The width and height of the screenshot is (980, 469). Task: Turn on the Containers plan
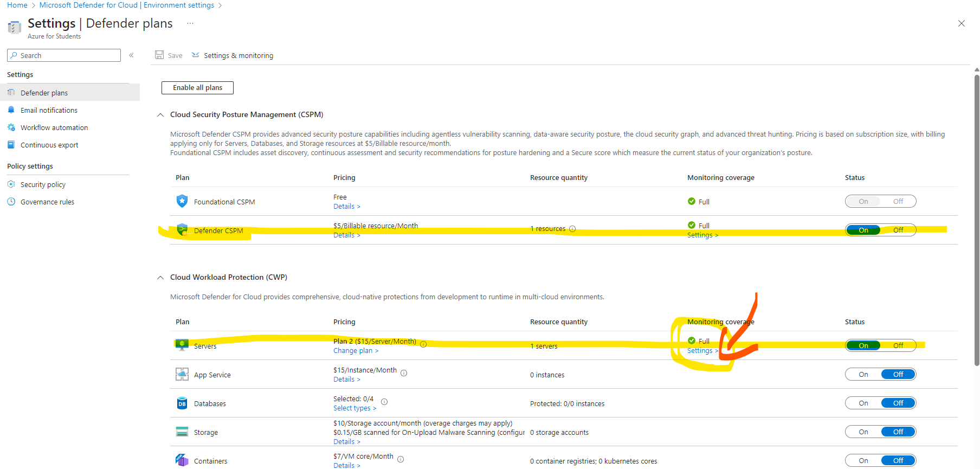click(x=863, y=460)
